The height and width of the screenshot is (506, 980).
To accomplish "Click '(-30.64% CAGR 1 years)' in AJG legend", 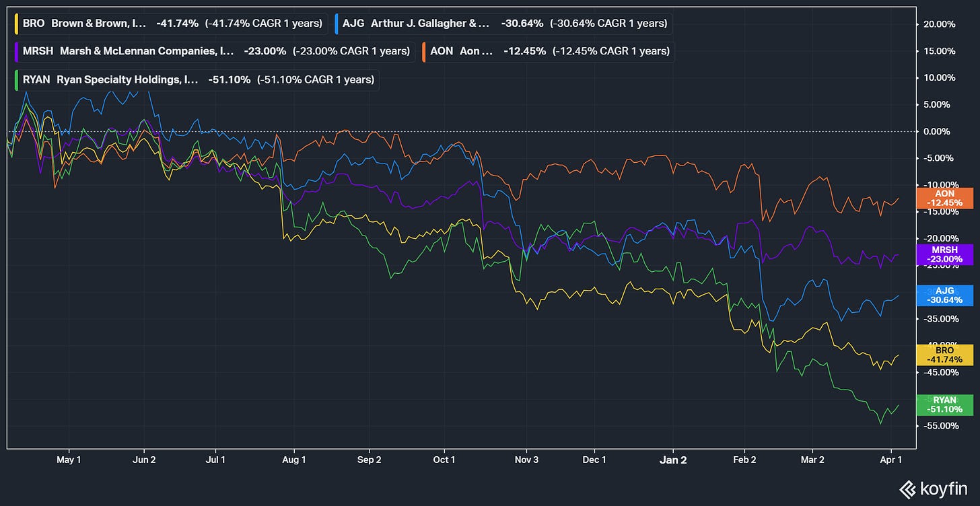I will pyautogui.click(x=608, y=23).
